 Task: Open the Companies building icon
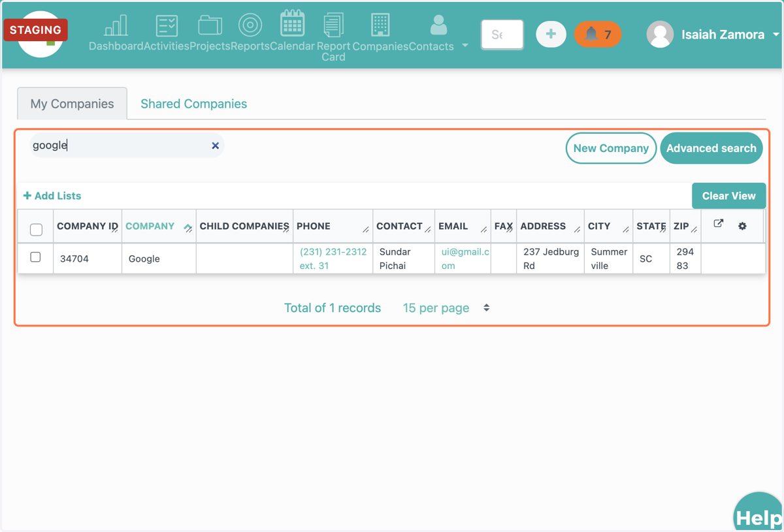[380, 25]
